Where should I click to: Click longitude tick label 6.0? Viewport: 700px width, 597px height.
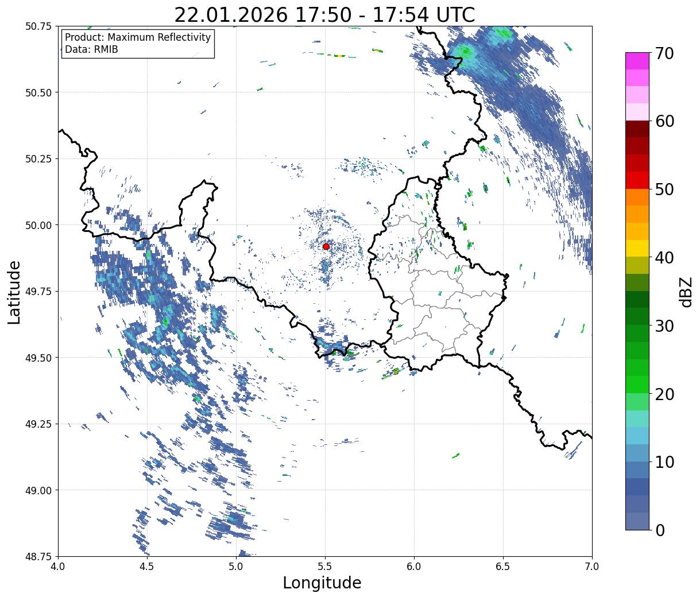(414, 567)
